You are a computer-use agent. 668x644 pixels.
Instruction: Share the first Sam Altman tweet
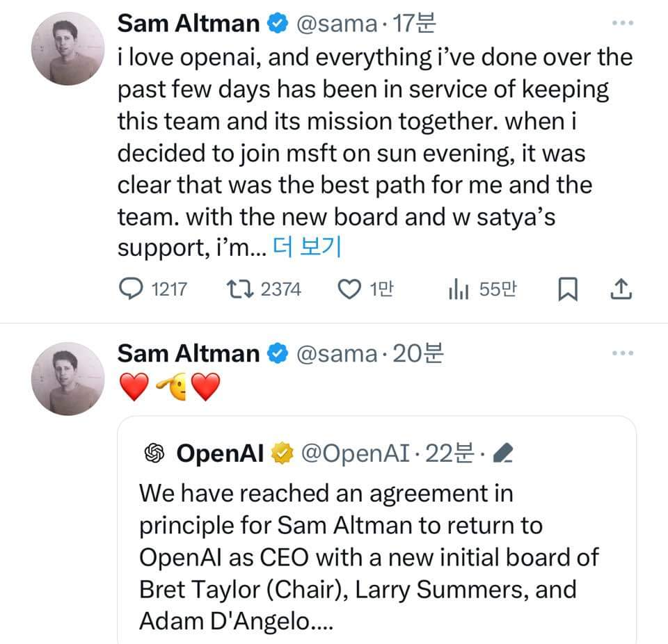click(620, 289)
